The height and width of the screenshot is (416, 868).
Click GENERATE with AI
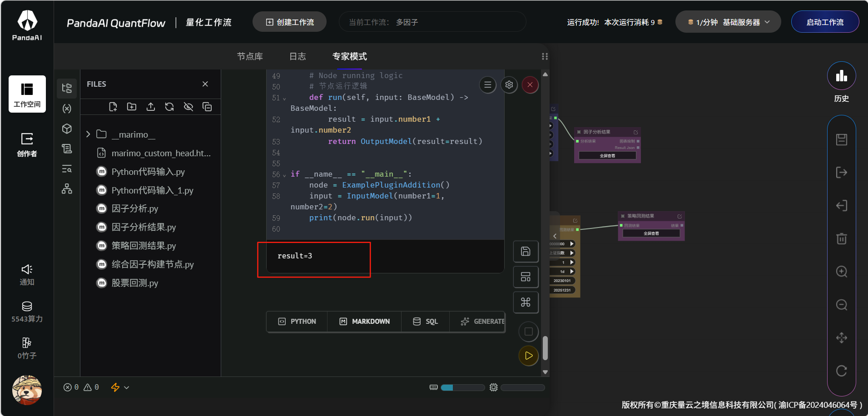point(482,322)
